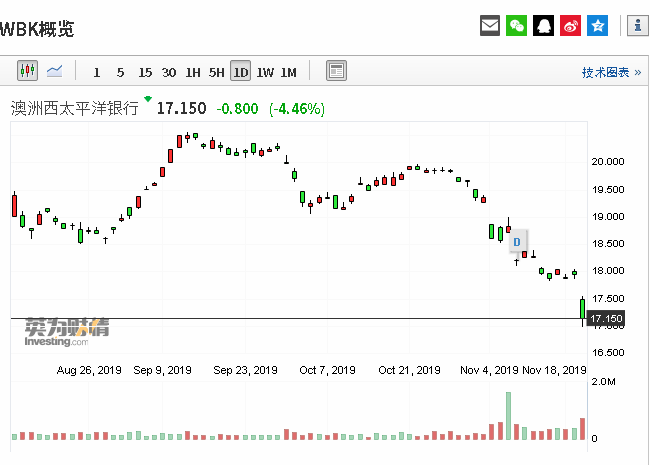Click the 17.150 current price label
Image resolution: width=650 pixels, height=465 pixels.
click(x=606, y=319)
